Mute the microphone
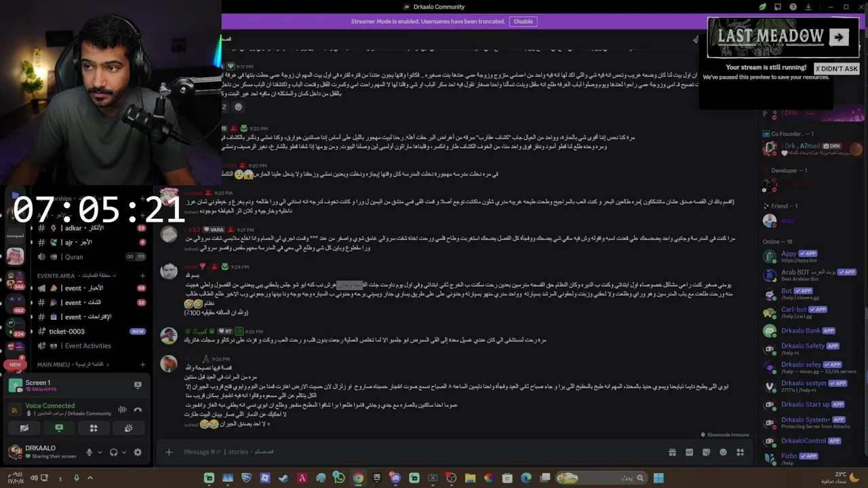 pyautogui.click(x=89, y=452)
